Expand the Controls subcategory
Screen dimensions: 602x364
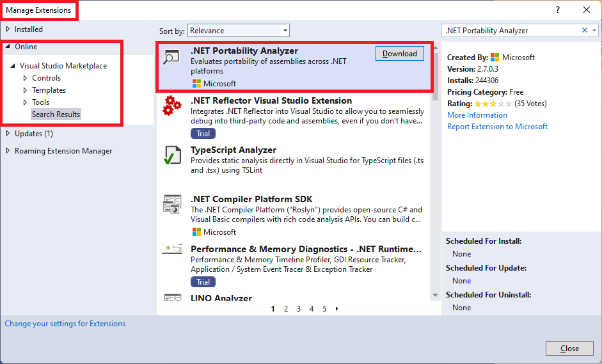[x=25, y=78]
